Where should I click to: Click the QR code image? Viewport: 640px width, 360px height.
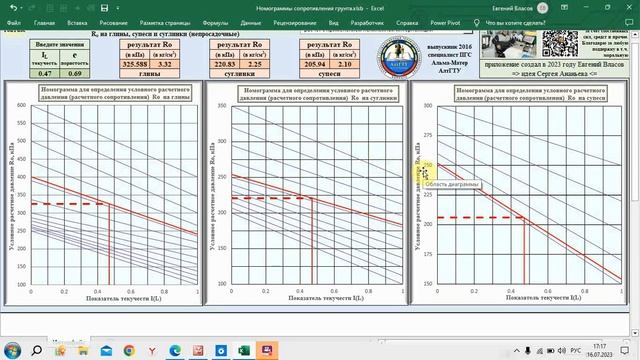[x=560, y=43]
